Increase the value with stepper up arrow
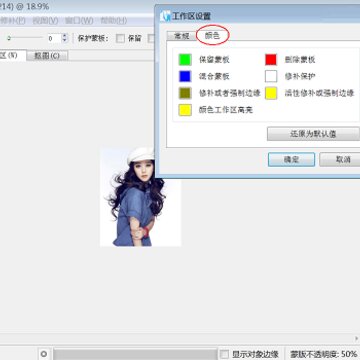 65,36
